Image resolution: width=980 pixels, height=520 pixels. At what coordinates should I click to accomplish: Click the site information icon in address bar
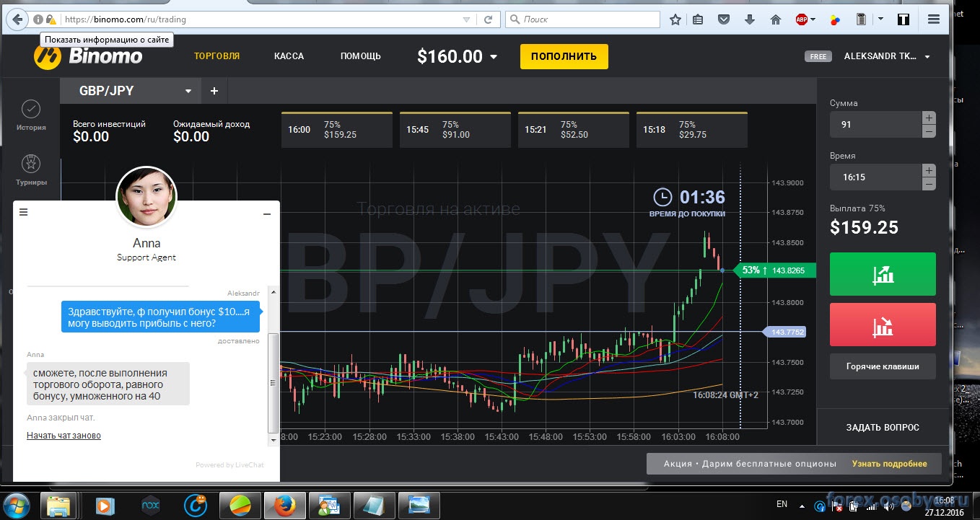(x=38, y=19)
